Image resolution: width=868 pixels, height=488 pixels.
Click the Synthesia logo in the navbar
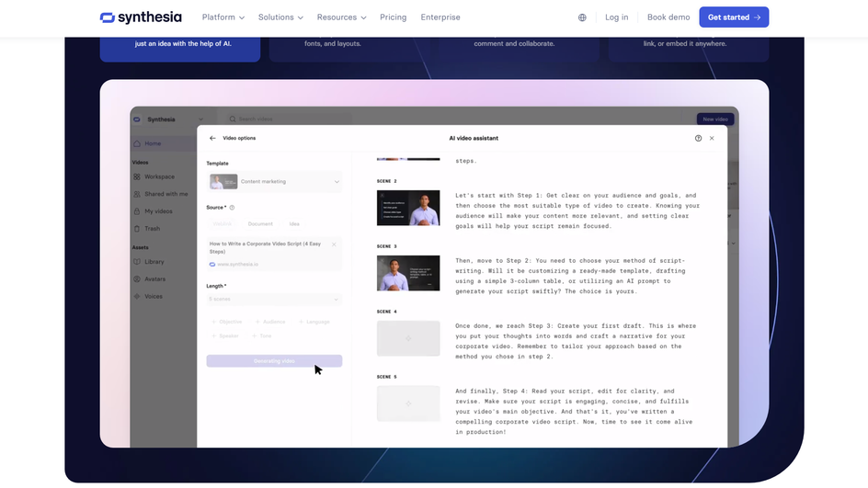click(x=141, y=17)
